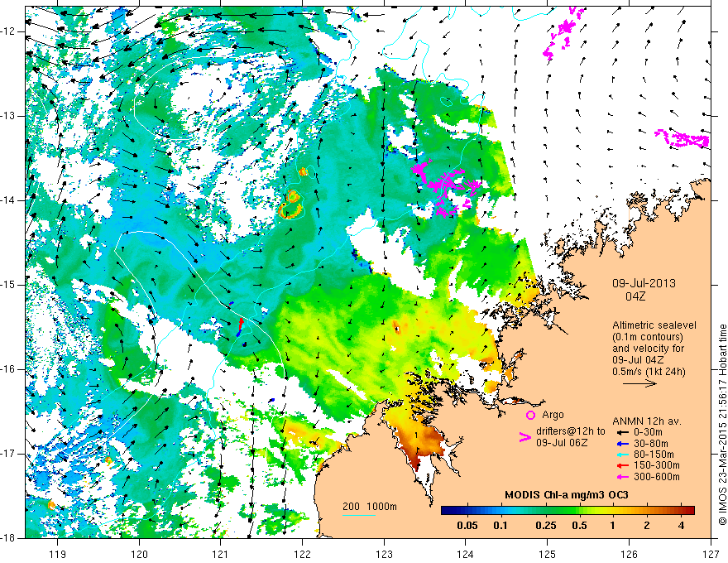Click the magenta 300-600m arrow legend icon
Image resolution: width=728 pixels, height=563 pixels.
[x=622, y=477]
